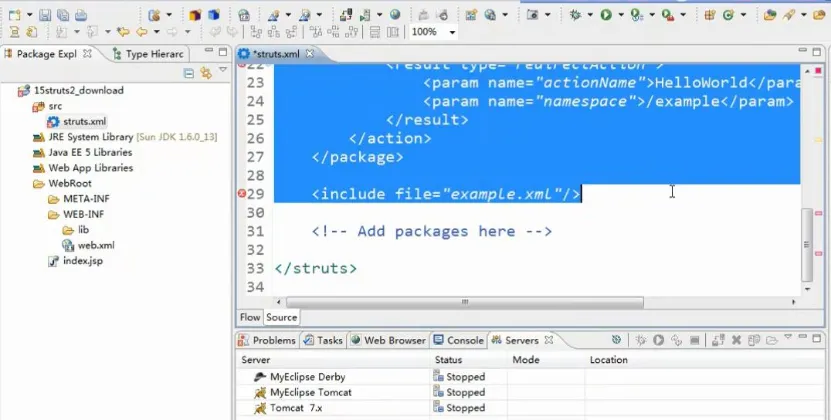Select the MyEclipse Tomcat server row

pos(530,392)
